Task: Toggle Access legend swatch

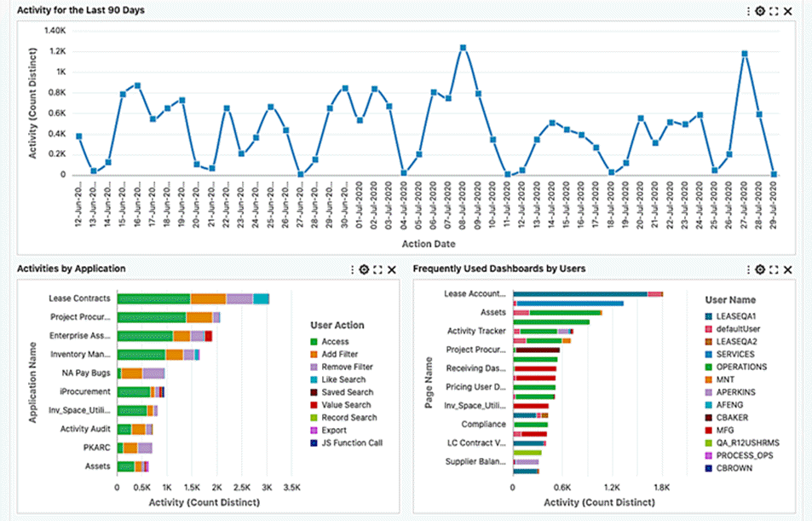Action: click(314, 342)
